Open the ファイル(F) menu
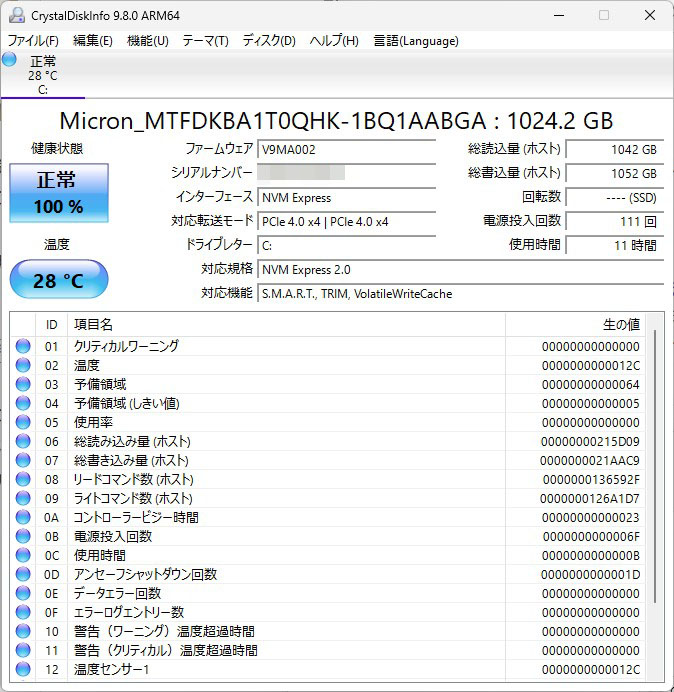The height and width of the screenshot is (692, 674). 33,41
